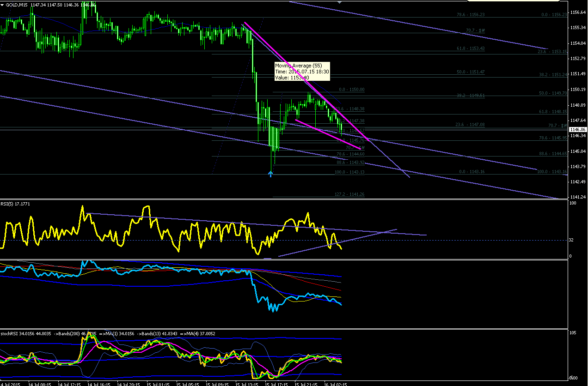Click the 15 Jul 01:15 time axis label

pyautogui.click(x=158, y=384)
